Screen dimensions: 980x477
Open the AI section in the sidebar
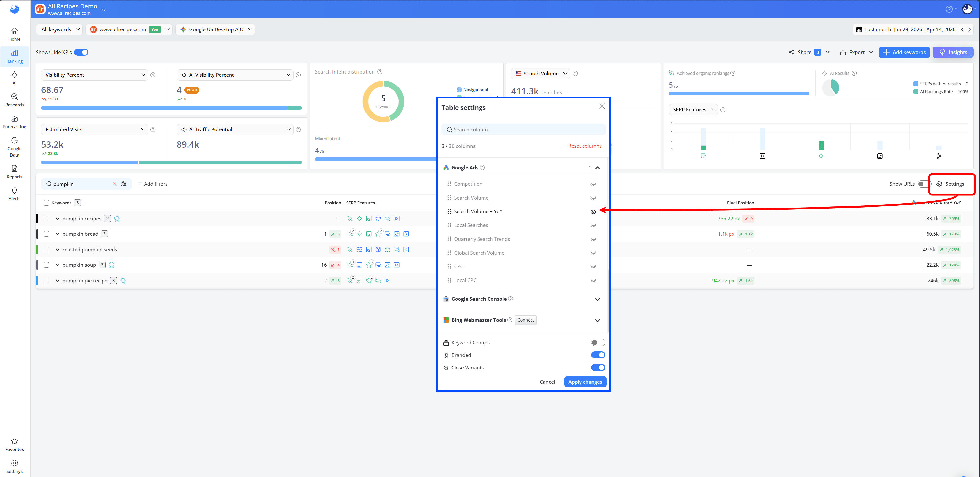coord(14,78)
